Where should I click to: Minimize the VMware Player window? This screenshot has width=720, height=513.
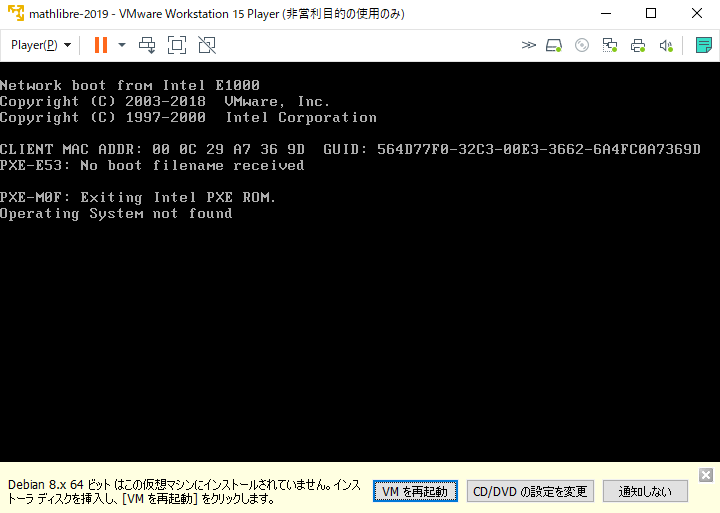pos(606,13)
